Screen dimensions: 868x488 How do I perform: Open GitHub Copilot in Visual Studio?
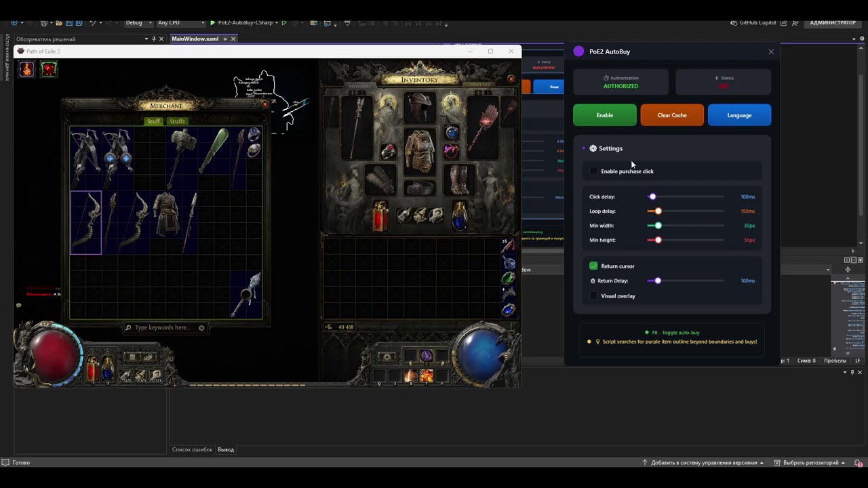click(x=753, y=22)
